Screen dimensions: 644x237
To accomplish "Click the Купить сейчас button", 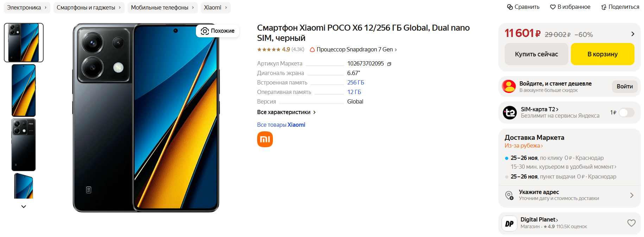I will [x=536, y=54].
